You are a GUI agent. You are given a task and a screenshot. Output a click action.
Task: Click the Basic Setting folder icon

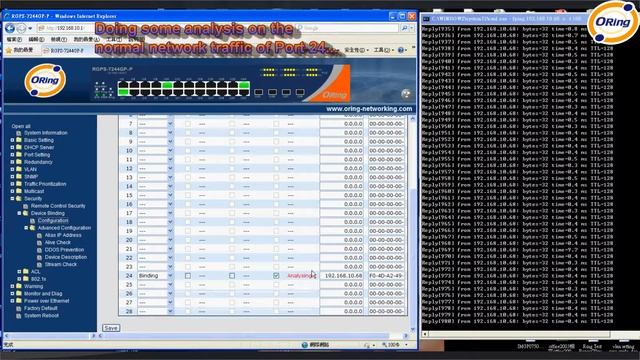18,140
